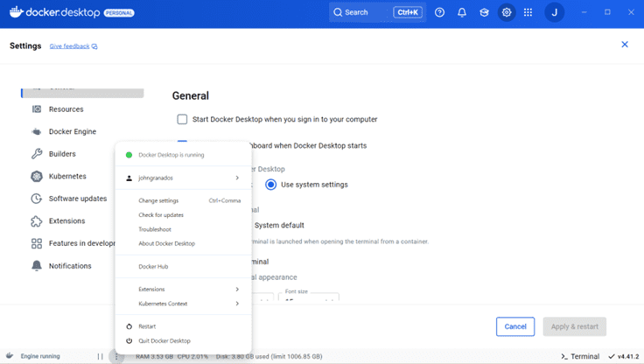This screenshot has width=644, height=364.
Task: Open the help question mark icon
Action: pyautogui.click(x=439, y=12)
